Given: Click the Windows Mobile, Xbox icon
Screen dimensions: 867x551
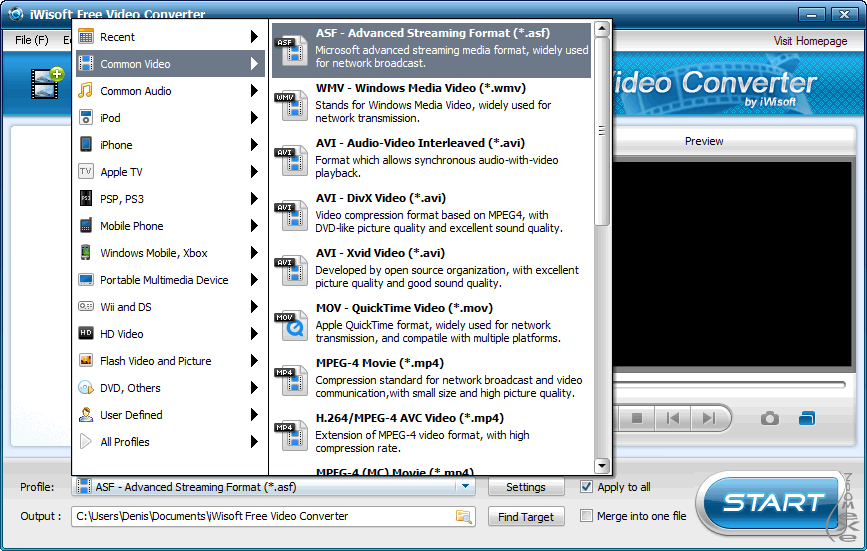Looking at the screenshot, I should [x=86, y=253].
